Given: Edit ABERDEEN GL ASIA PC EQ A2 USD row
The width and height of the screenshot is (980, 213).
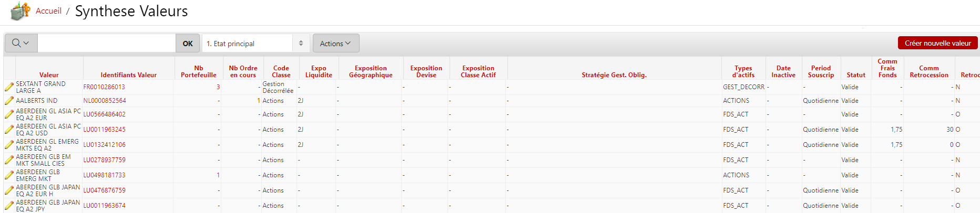Looking at the screenshot, I should (9, 130).
